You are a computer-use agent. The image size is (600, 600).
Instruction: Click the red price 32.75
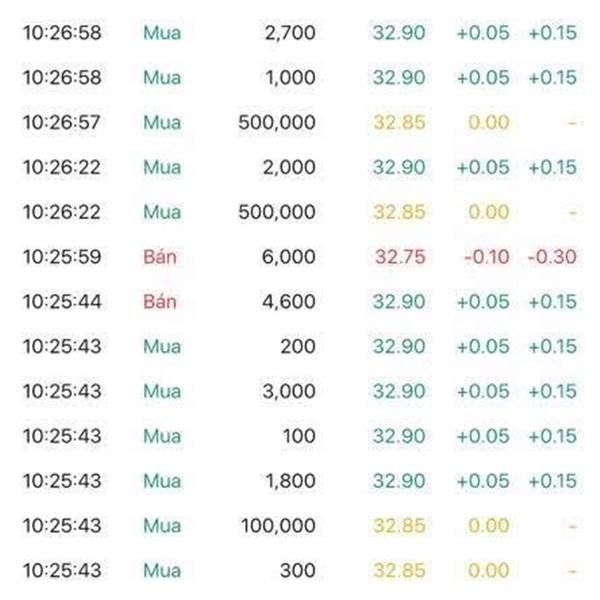[400, 257]
